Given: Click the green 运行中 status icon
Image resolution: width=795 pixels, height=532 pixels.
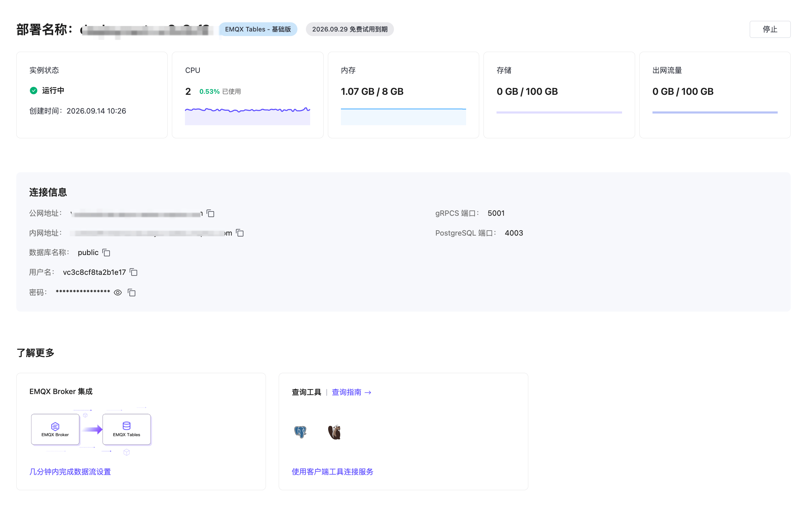Looking at the screenshot, I should [x=34, y=91].
